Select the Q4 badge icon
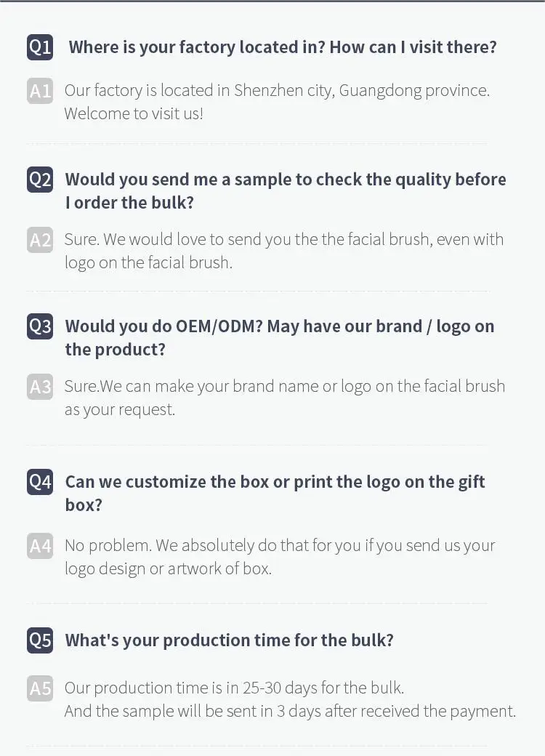Image resolution: width=545 pixels, height=756 pixels. coord(40,482)
